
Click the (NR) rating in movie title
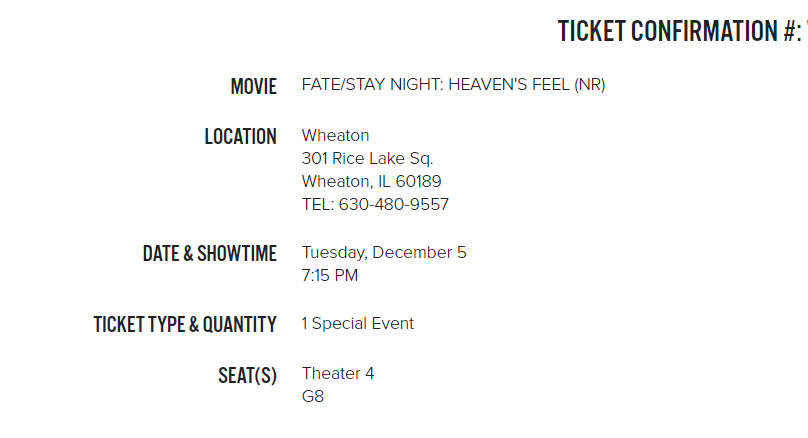590,85
